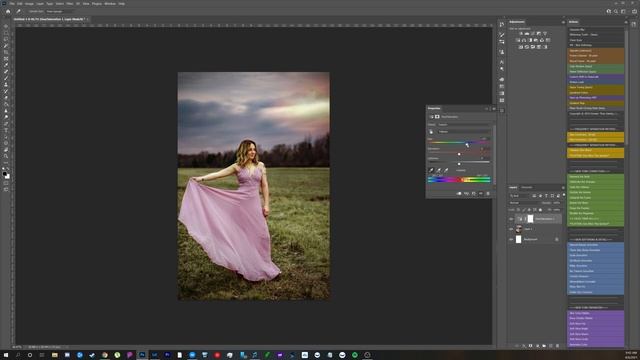This screenshot has height=360, width=640.
Task: Switch to the Channels tab
Action: tap(527, 187)
